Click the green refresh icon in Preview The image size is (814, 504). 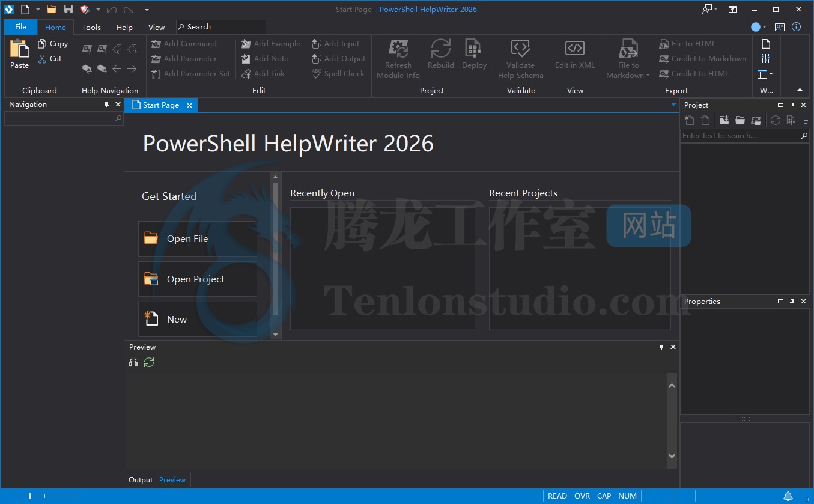[149, 362]
